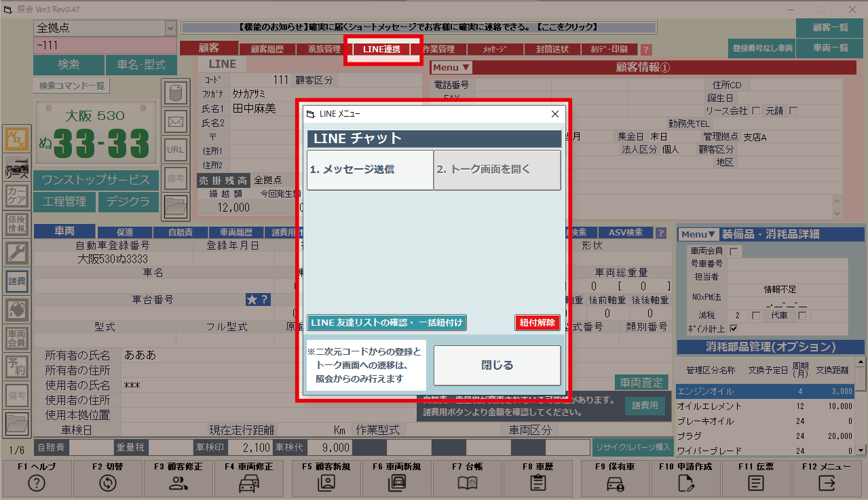Click the 工程管理 button
This screenshot has height=500, width=868.
click(x=64, y=201)
